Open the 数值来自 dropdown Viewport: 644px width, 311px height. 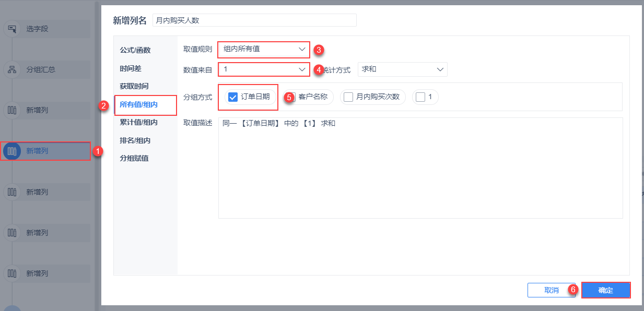(264, 69)
